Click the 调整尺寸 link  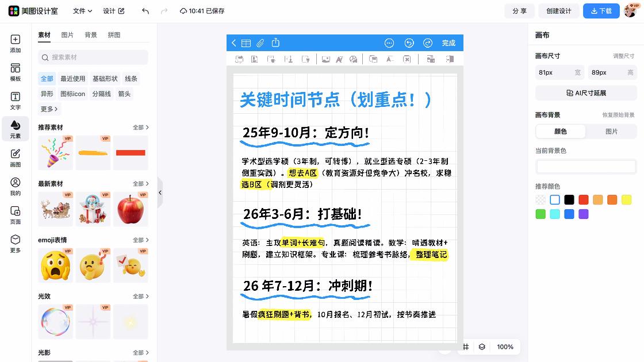click(x=623, y=56)
